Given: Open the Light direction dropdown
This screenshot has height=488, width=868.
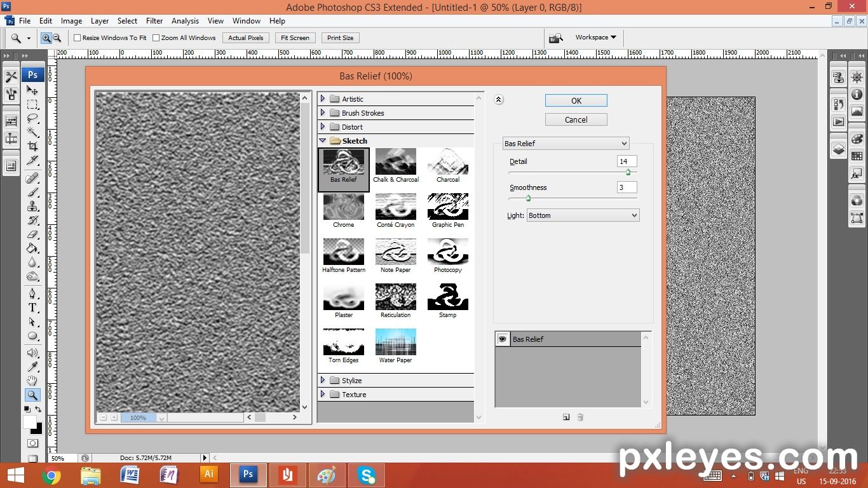Looking at the screenshot, I should click(583, 215).
